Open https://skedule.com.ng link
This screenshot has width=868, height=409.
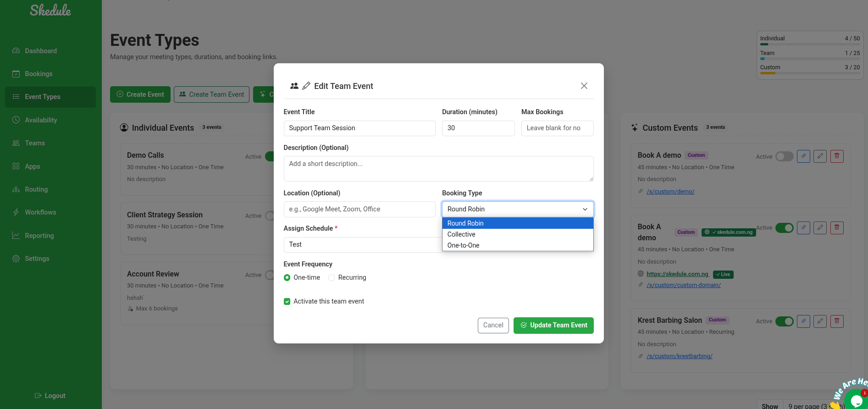[678, 274]
